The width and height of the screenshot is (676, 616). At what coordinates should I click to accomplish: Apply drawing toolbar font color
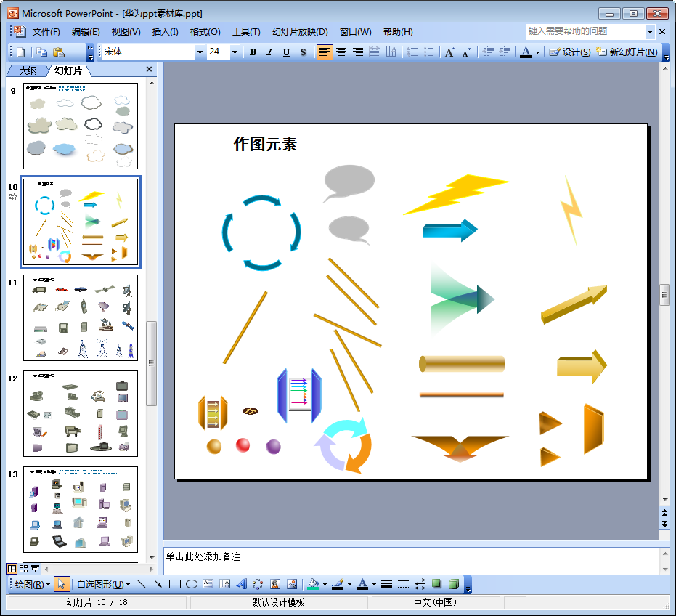pos(363,585)
